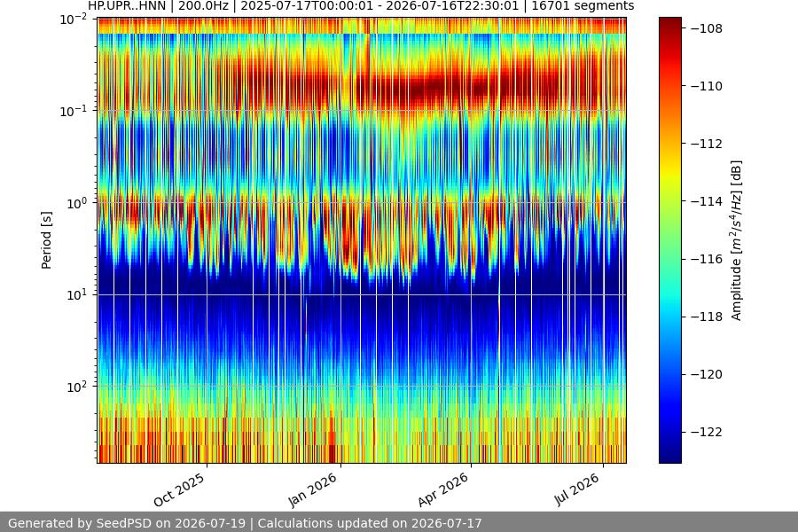Click the '16701 segments' text in title
The image size is (798, 532).
point(583,6)
